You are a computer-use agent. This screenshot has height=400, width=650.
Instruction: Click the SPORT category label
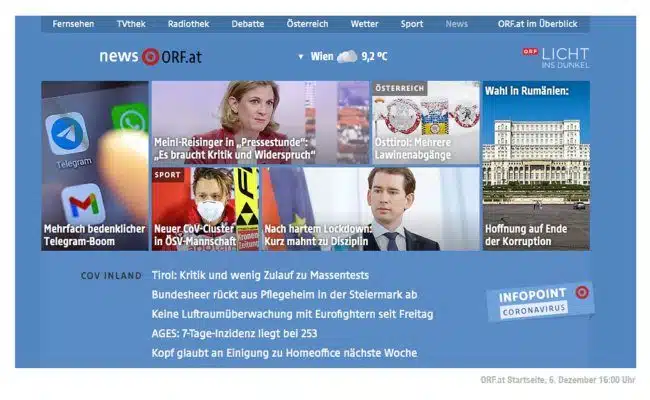167,175
